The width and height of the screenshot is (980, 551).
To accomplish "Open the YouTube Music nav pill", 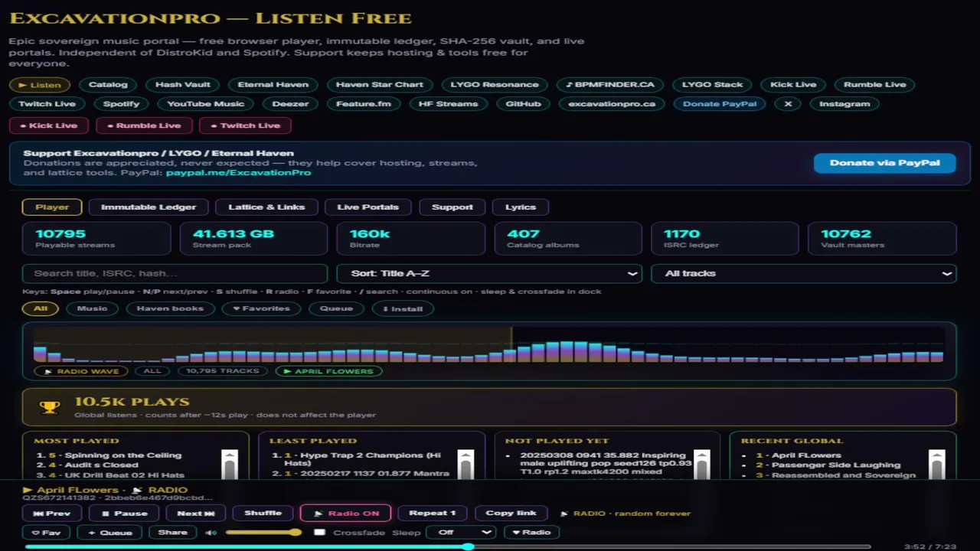I will [x=206, y=103].
